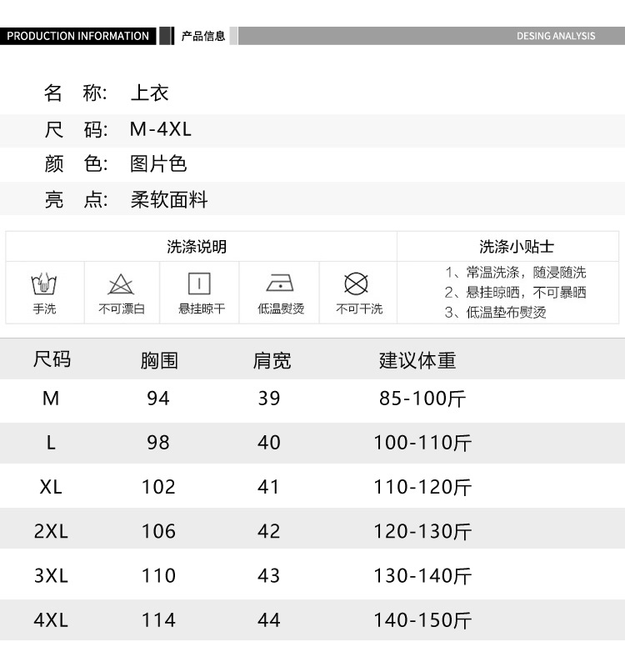The width and height of the screenshot is (625, 672).
Task: Click the 低温熨烫 label text
Action: [x=281, y=308]
